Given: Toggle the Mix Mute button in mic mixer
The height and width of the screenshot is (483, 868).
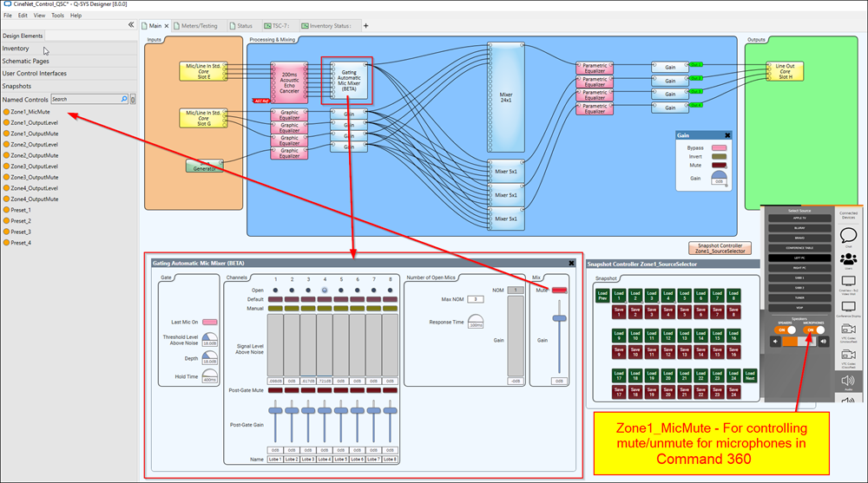Looking at the screenshot, I should coord(560,290).
